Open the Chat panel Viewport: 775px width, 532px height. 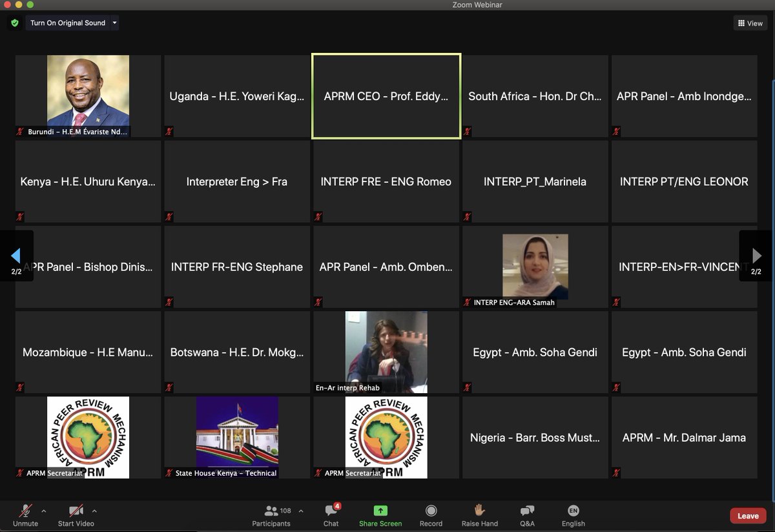tap(331, 515)
